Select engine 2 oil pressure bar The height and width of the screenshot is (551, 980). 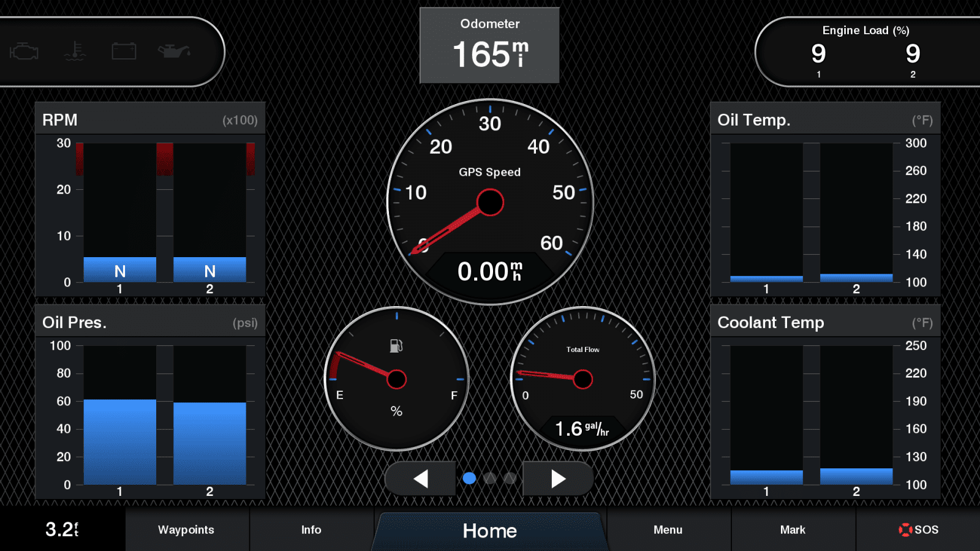pos(209,443)
